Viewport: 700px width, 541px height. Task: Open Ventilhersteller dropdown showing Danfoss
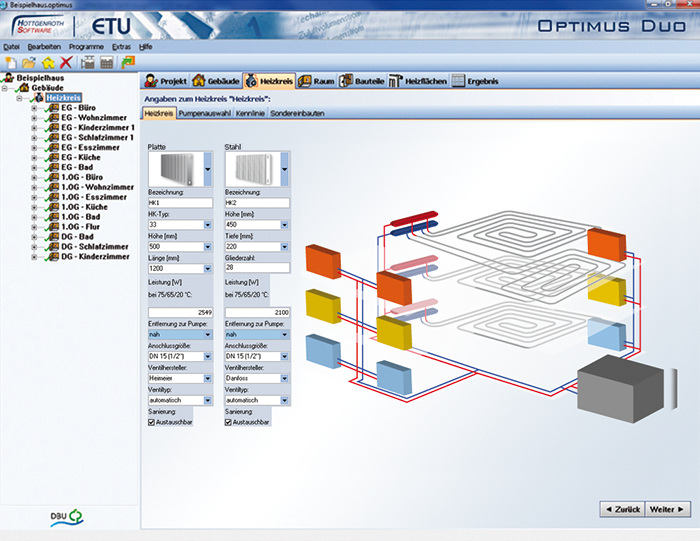[x=284, y=379]
